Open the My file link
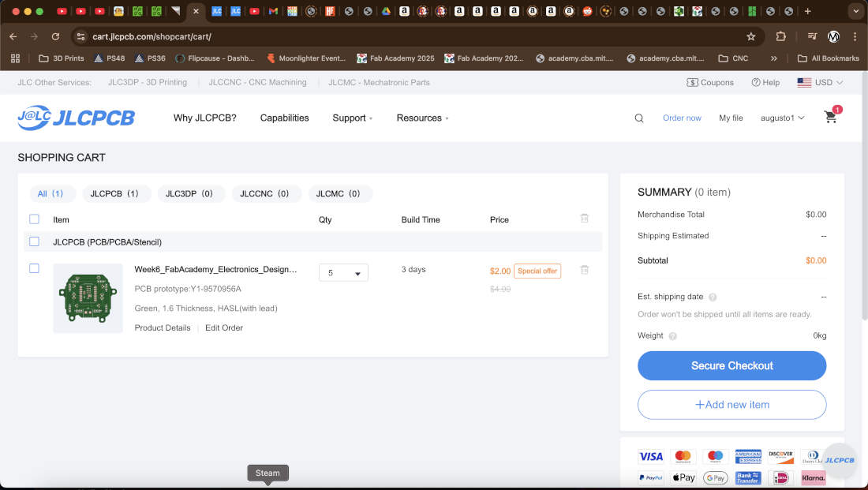The width and height of the screenshot is (868, 490). (x=731, y=118)
